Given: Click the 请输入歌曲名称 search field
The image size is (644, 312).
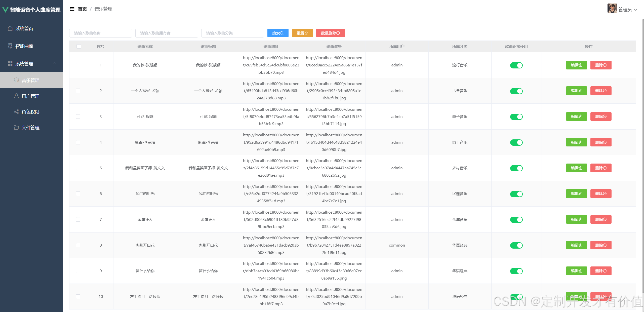Looking at the screenshot, I should pyautogui.click(x=100, y=33).
